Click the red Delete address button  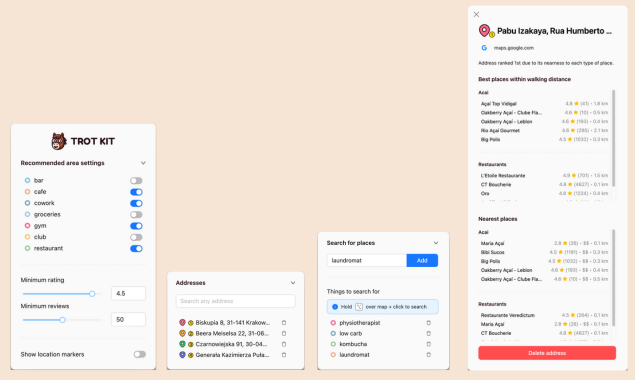(547, 353)
